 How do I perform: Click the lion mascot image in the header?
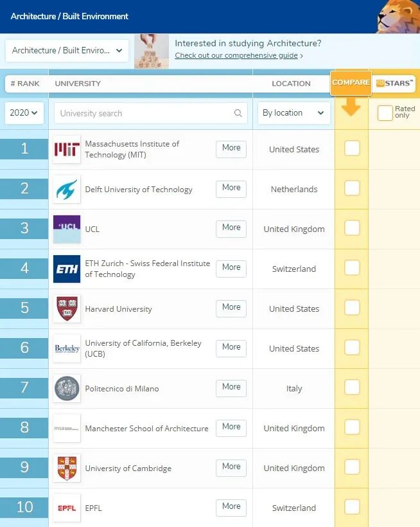click(x=399, y=17)
